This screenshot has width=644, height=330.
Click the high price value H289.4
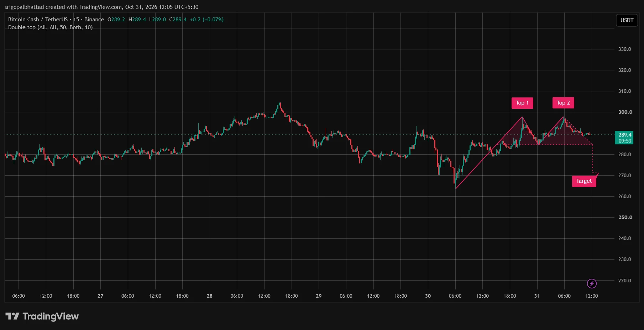pyautogui.click(x=137, y=20)
